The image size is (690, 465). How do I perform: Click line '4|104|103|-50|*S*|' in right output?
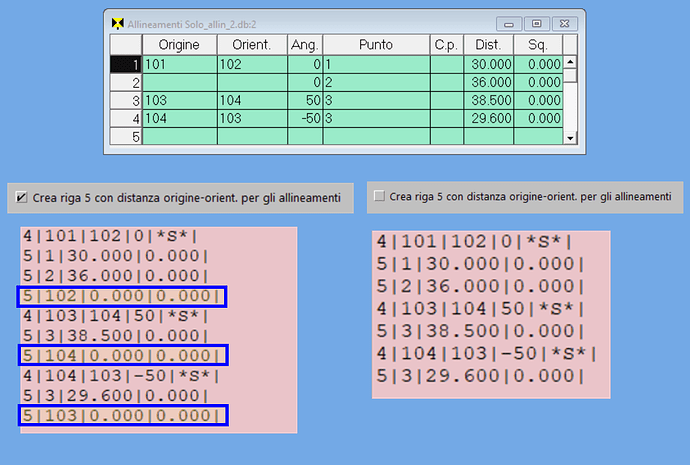tap(486, 354)
